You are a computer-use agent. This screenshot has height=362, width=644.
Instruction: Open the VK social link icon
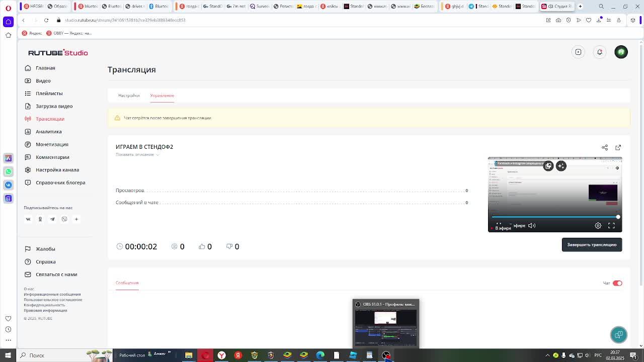pos(28,219)
